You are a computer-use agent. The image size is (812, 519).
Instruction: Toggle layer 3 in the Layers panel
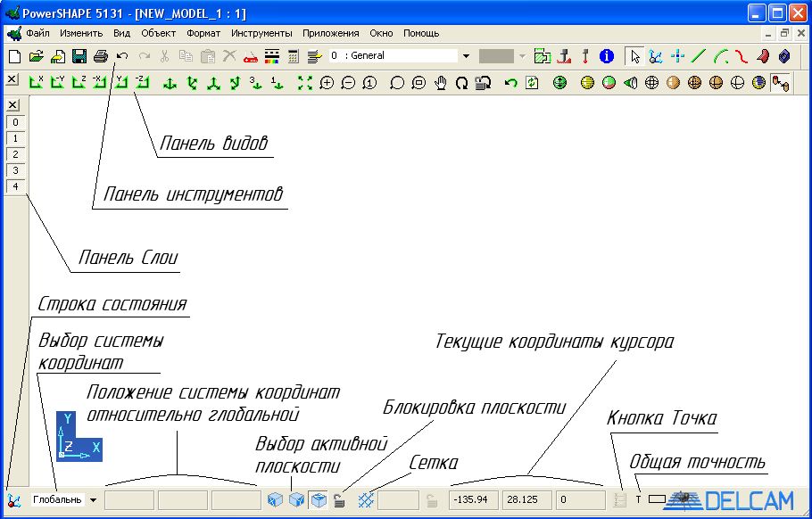[x=16, y=170]
